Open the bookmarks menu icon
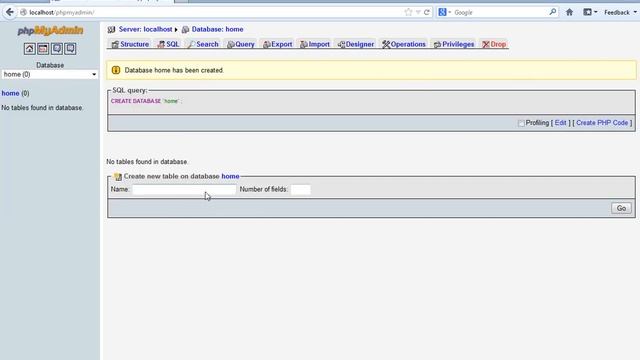Image resolution: width=640 pixels, height=360 pixels. coord(587,12)
